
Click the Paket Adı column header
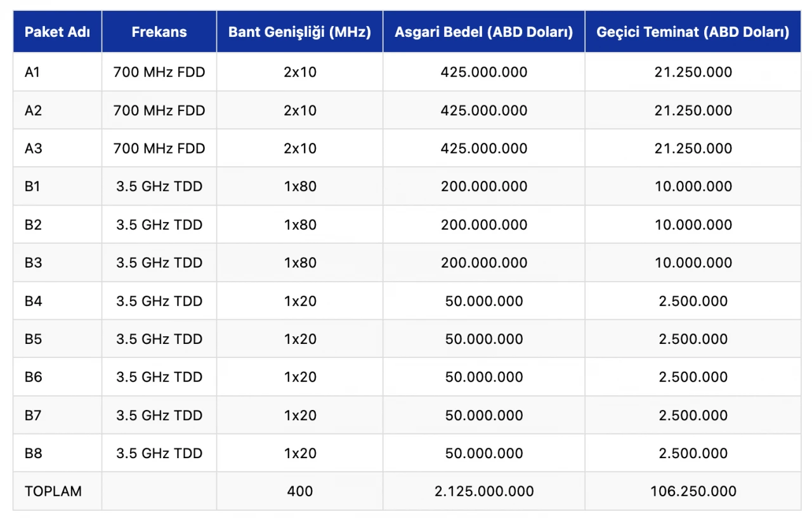(x=57, y=32)
